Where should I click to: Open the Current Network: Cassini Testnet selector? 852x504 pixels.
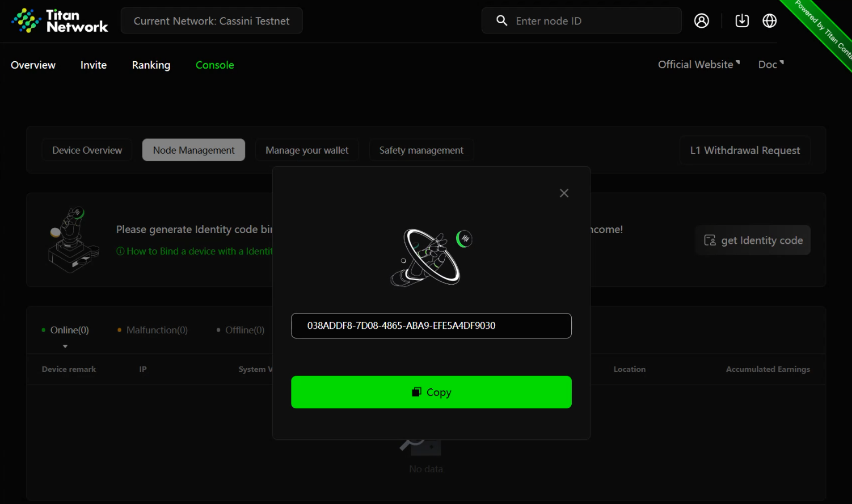(x=212, y=21)
